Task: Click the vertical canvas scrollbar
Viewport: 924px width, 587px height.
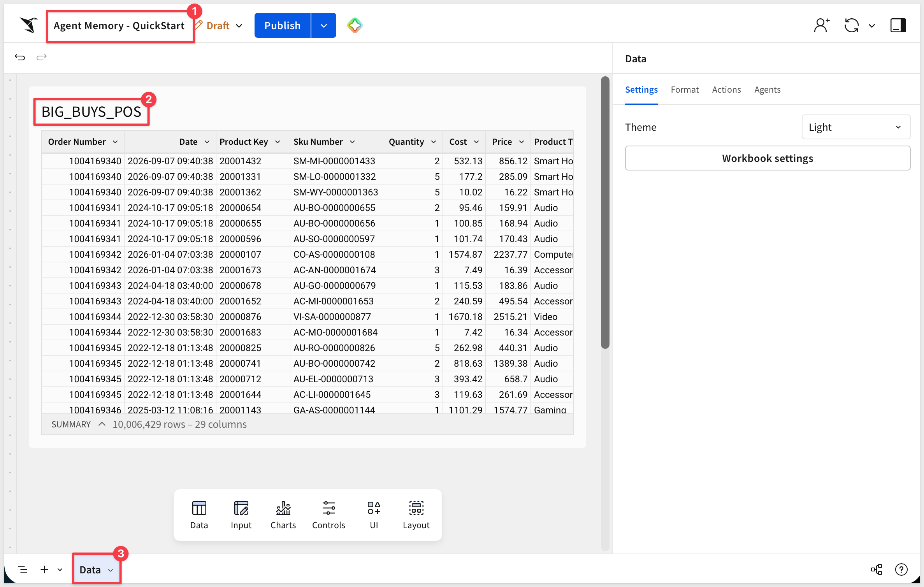Action: click(605, 213)
